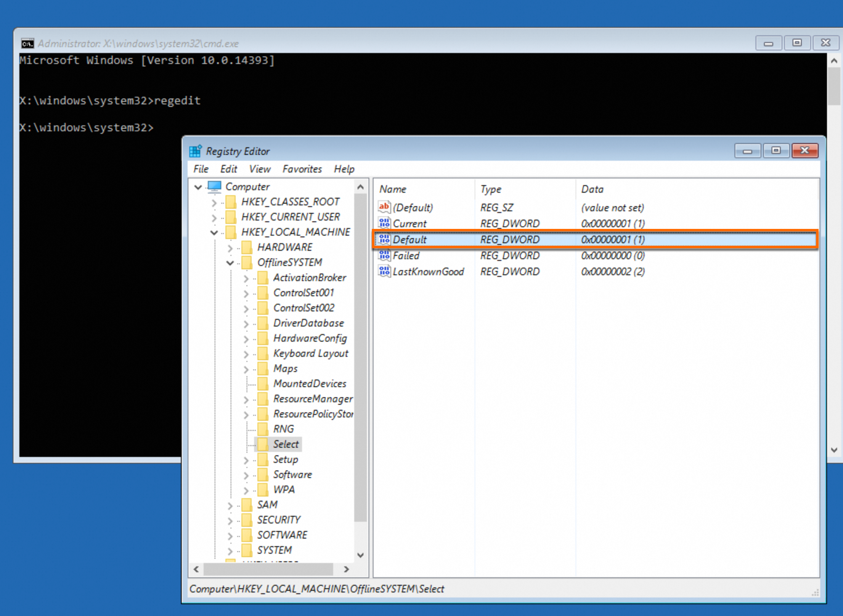Screen dimensions: 843x616
Task: Collapse the HKEY_LOCAL_MACHINE tree node
Action: pyautogui.click(x=214, y=232)
